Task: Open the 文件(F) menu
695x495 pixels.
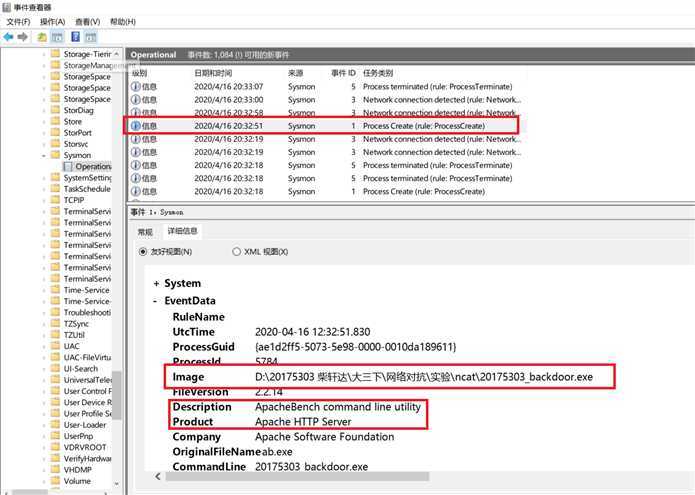Action: click(18, 22)
